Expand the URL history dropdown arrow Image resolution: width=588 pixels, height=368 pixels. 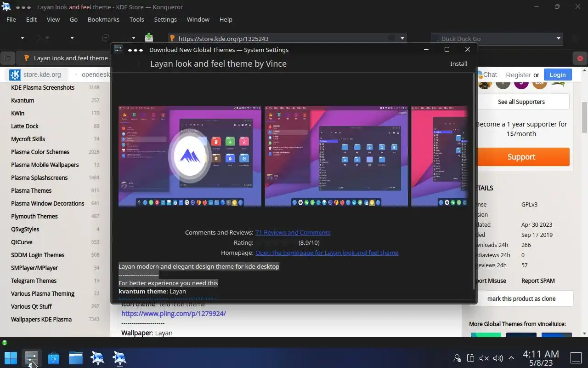pos(402,39)
